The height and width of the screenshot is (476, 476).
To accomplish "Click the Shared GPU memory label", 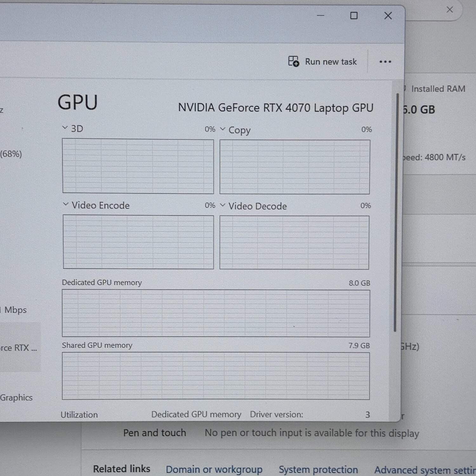I will tap(97, 345).
